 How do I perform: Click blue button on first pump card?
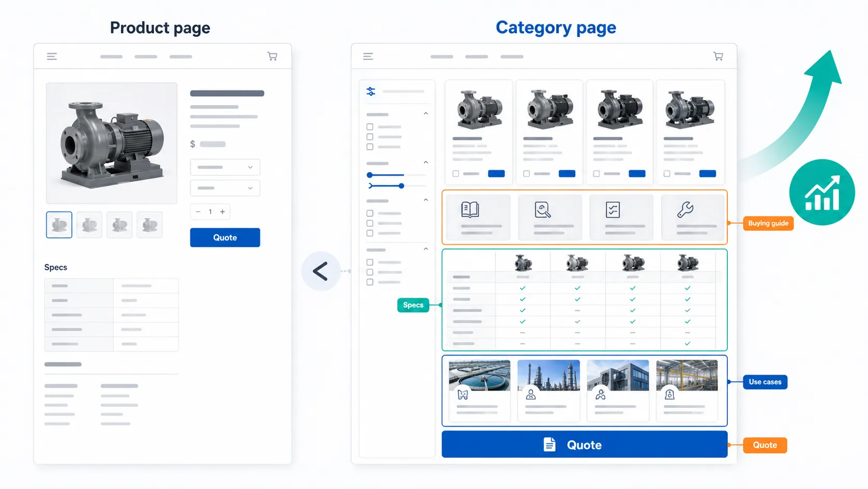[496, 174]
